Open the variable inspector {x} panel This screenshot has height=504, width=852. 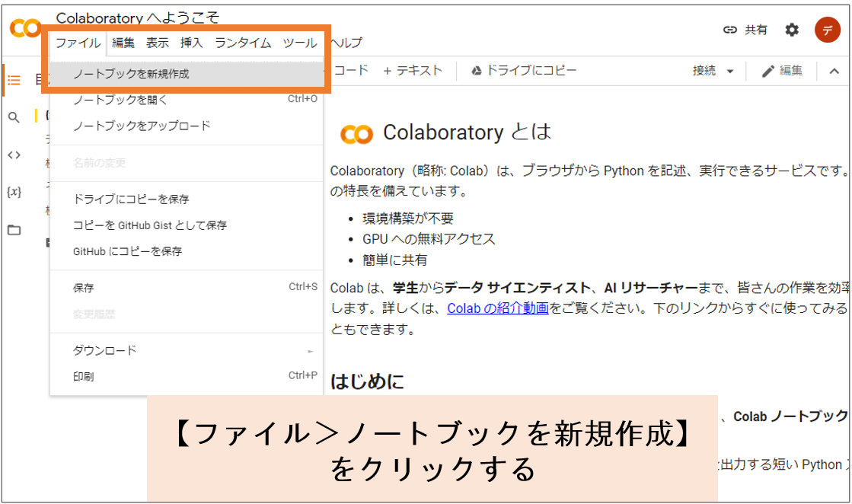pyautogui.click(x=14, y=192)
